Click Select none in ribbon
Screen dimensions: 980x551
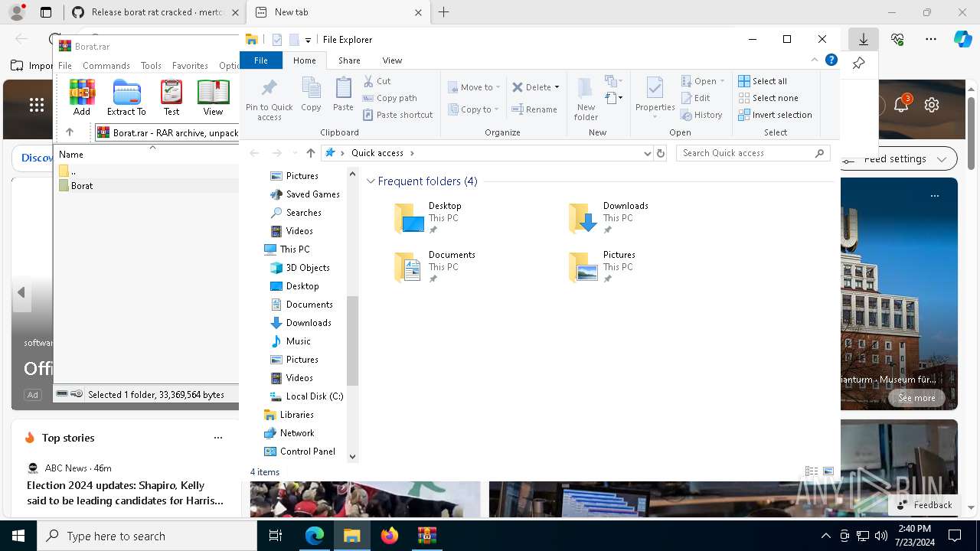point(768,98)
